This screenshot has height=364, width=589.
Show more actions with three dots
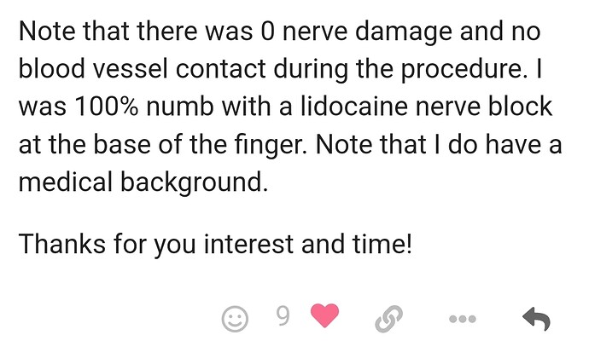pos(463,319)
